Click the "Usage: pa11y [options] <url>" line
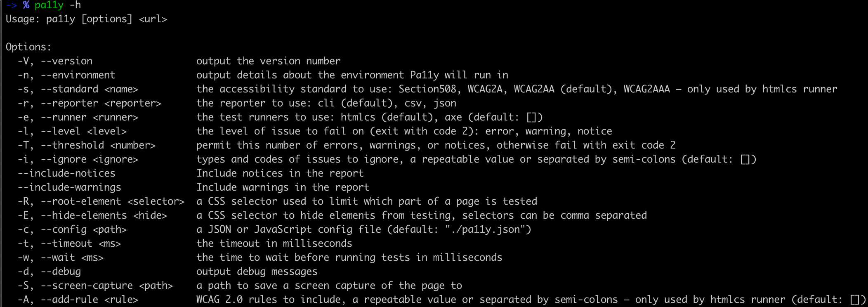The height and width of the screenshot is (307, 868). (86, 19)
